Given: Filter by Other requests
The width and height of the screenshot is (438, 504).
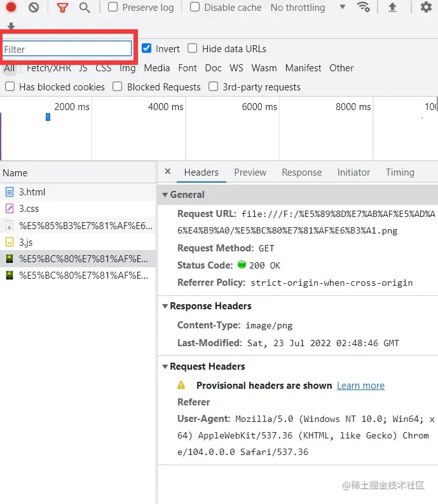Looking at the screenshot, I should [341, 68].
